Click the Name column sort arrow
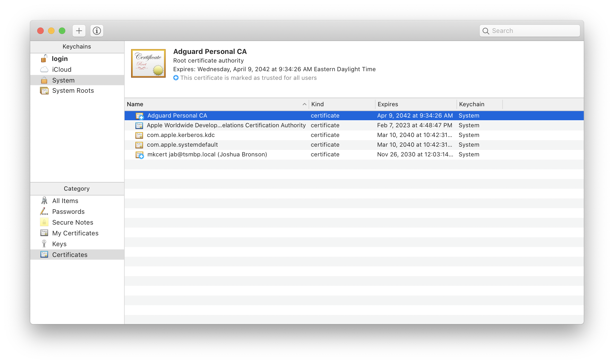This screenshot has height=364, width=614. [304, 104]
